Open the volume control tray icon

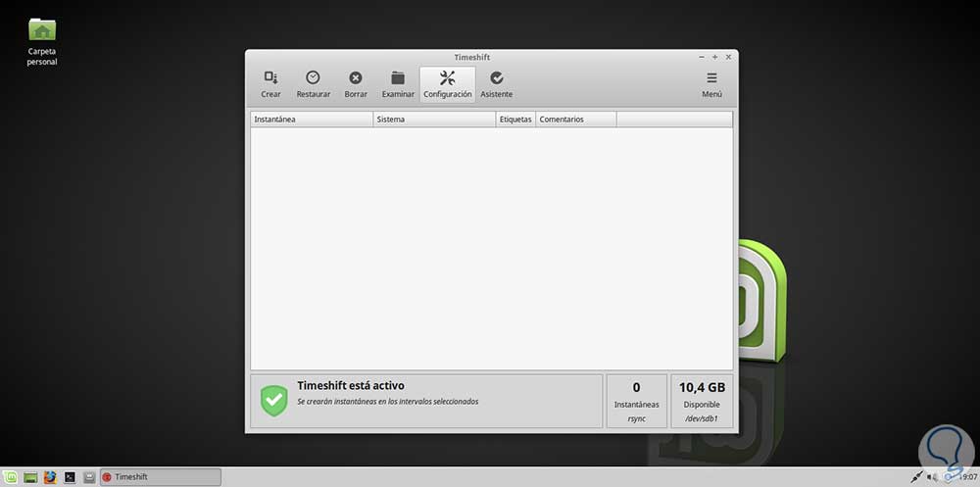pyautogui.click(x=931, y=477)
